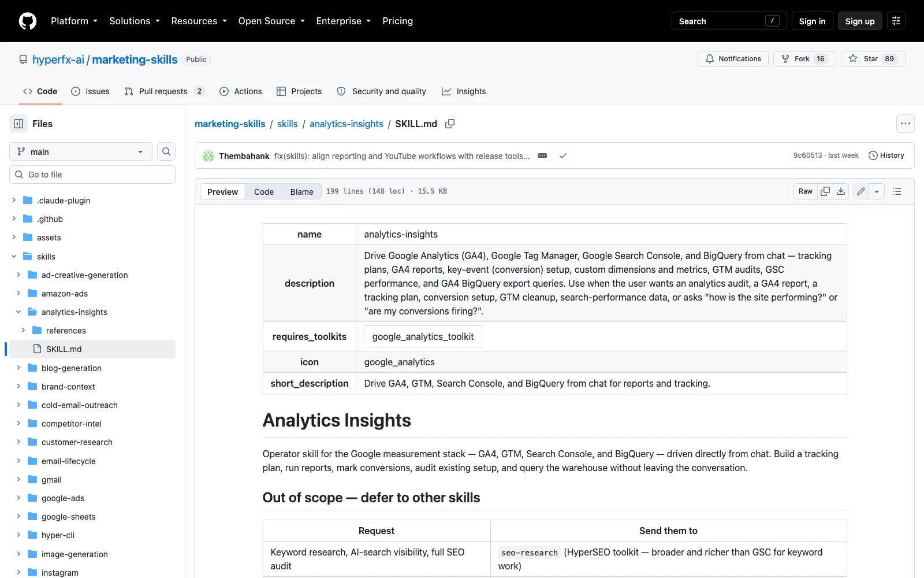This screenshot has width=924, height=578.
Task: Open the Security and quality tab
Action: click(x=382, y=91)
